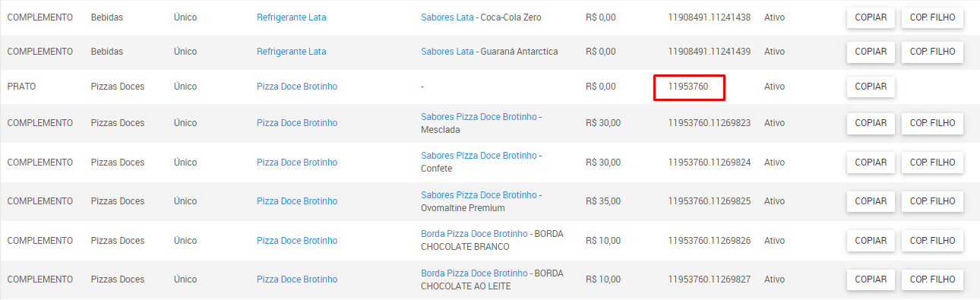Copy the Guaraná Antarctica complement row
Image resolution: width=980 pixels, height=300 pixels.
point(871,52)
